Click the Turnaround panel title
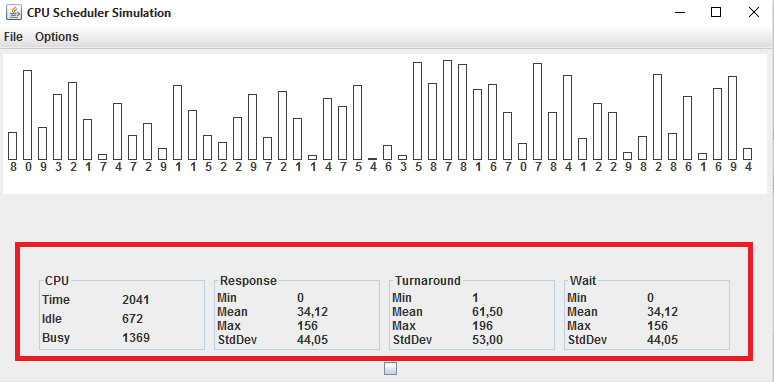Screen dimensions: 774x382 point(427,281)
